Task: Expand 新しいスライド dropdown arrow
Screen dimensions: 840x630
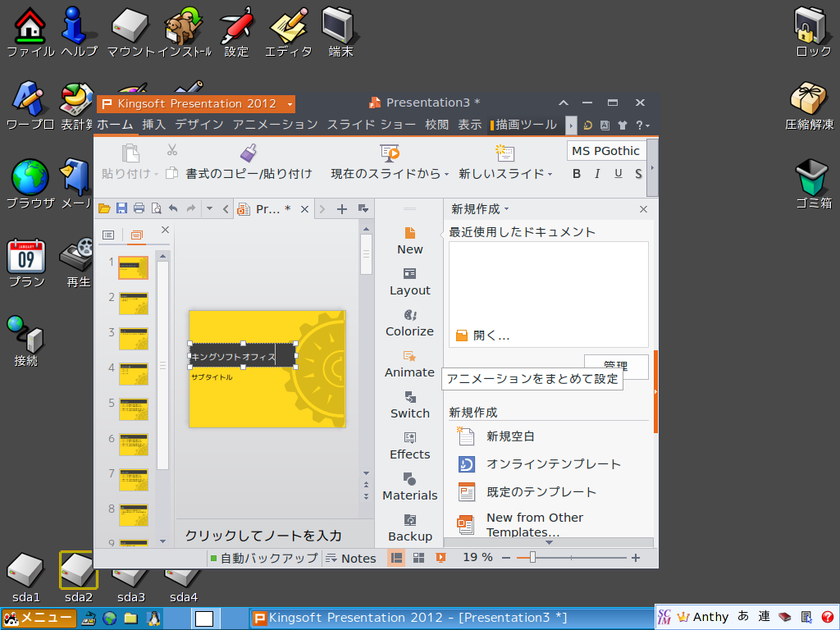Action: coord(550,174)
